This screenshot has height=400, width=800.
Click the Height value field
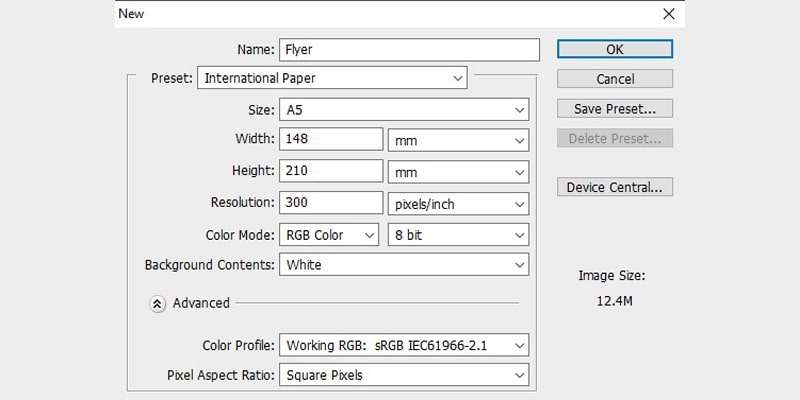[331, 171]
